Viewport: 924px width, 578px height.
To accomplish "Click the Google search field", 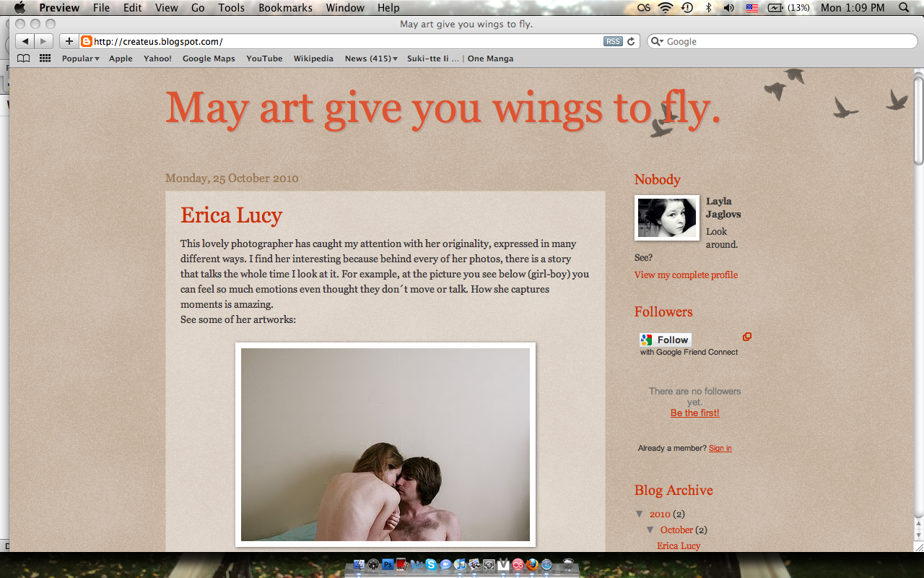I will (783, 41).
